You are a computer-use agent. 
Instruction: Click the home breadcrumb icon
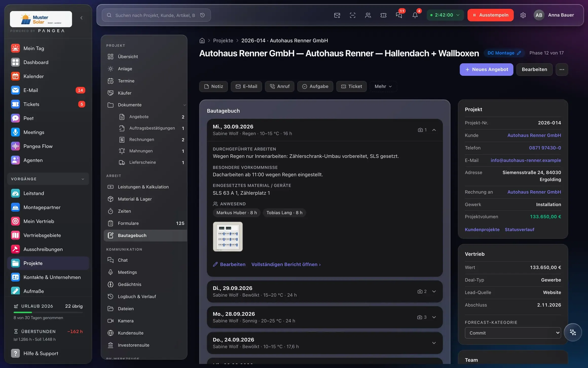[202, 41]
